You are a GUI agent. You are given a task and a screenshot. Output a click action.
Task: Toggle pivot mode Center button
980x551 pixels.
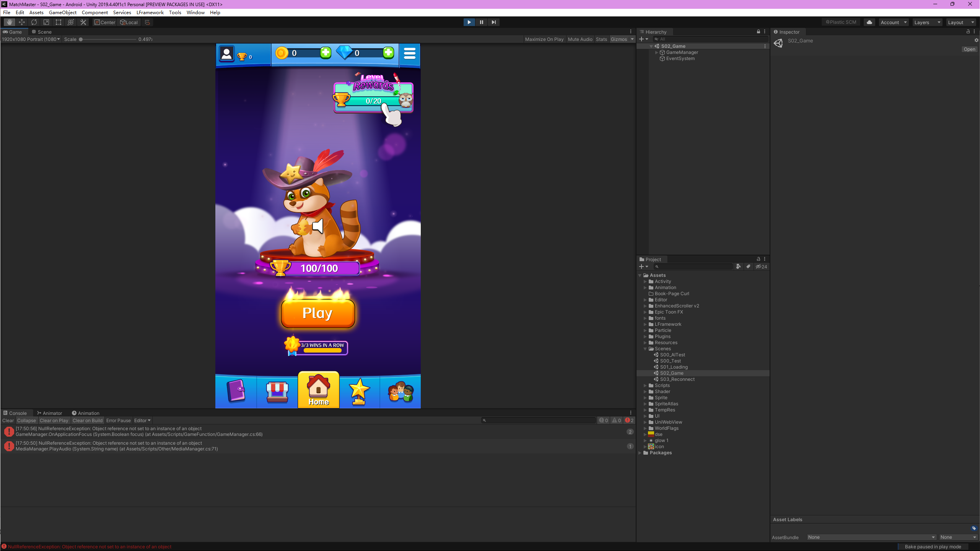point(105,22)
